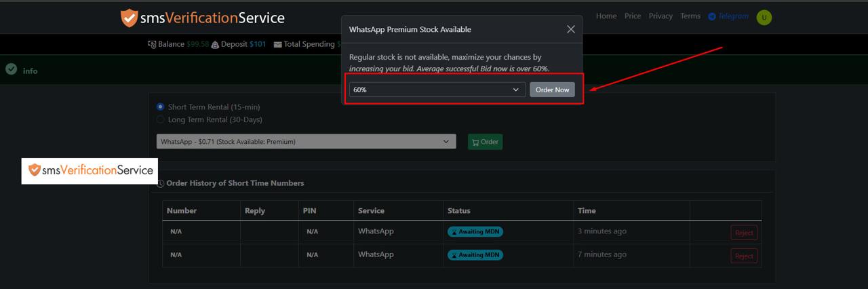Click the Total Spending card icon
868x289 pixels.
[x=278, y=45]
